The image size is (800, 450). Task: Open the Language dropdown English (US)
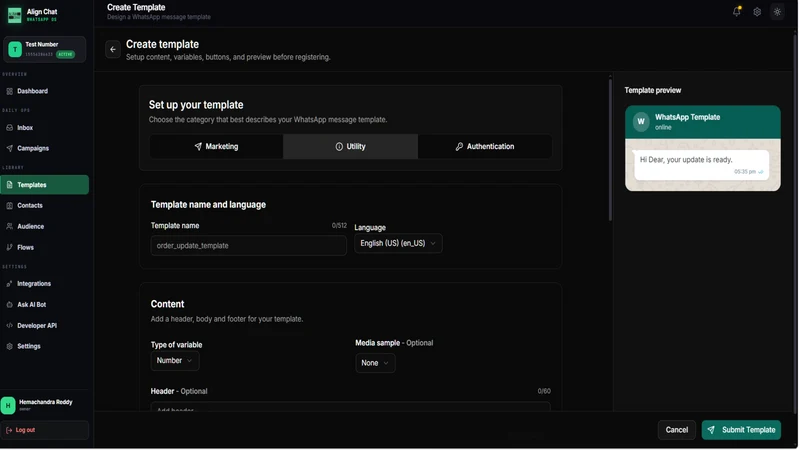pyautogui.click(x=398, y=243)
